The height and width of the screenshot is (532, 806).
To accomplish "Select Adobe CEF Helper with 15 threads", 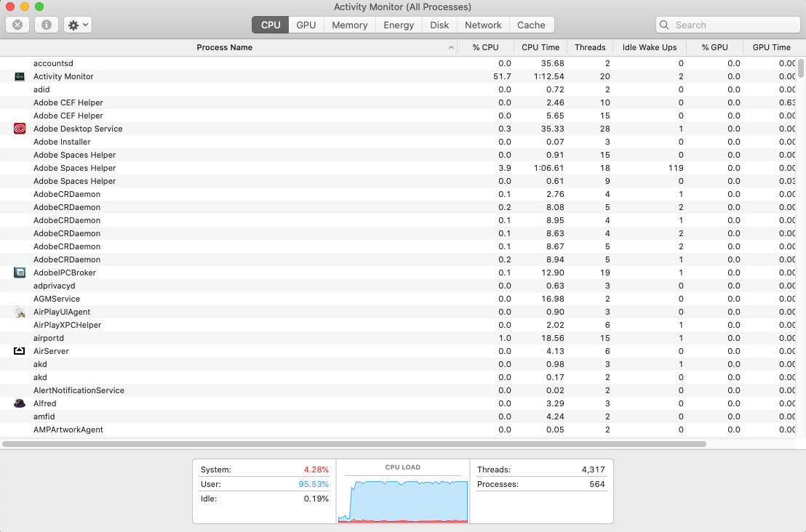I will [399, 116].
